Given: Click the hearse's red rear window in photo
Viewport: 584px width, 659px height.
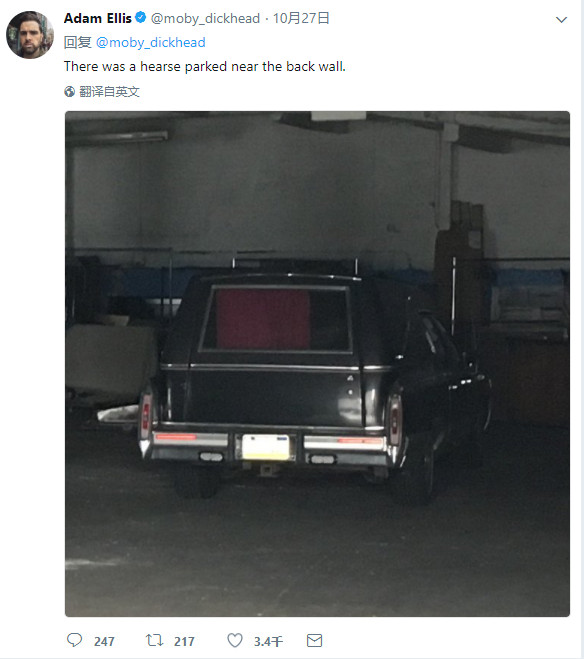Looking at the screenshot, I should (264, 319).
